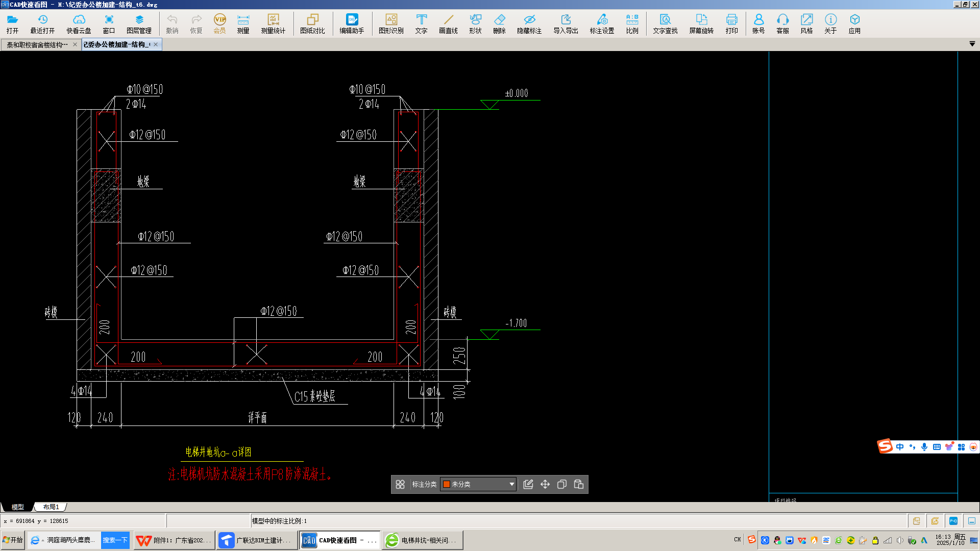Click the 窗口 zoom window tool
980x551 pixels.
[x=109, y=23]
